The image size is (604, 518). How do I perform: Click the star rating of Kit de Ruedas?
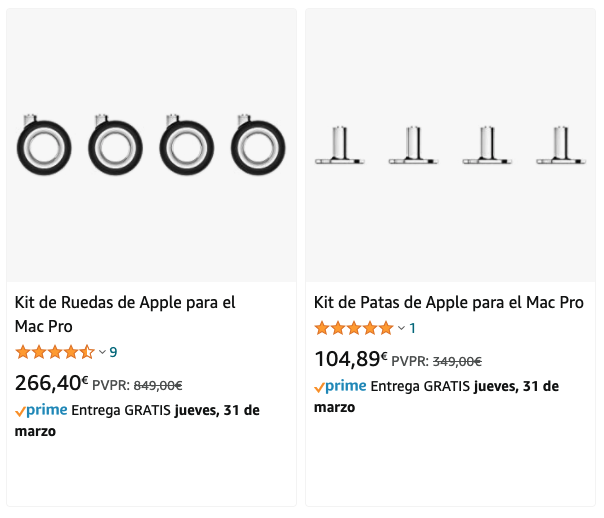coord(55,352)
